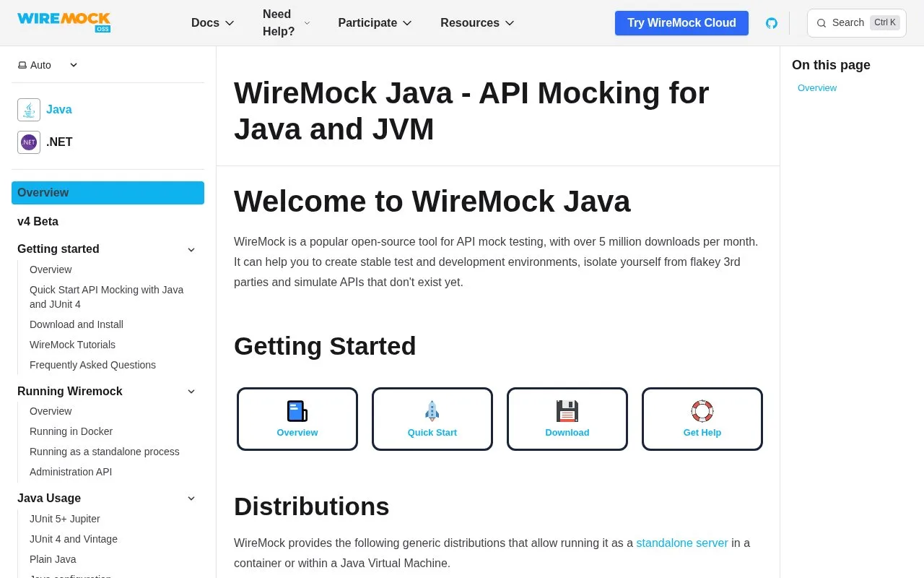Open Quick Start API Mocking with Java and JUnit 4
This screenshot has width=924, height=578.
pos(107,297)
